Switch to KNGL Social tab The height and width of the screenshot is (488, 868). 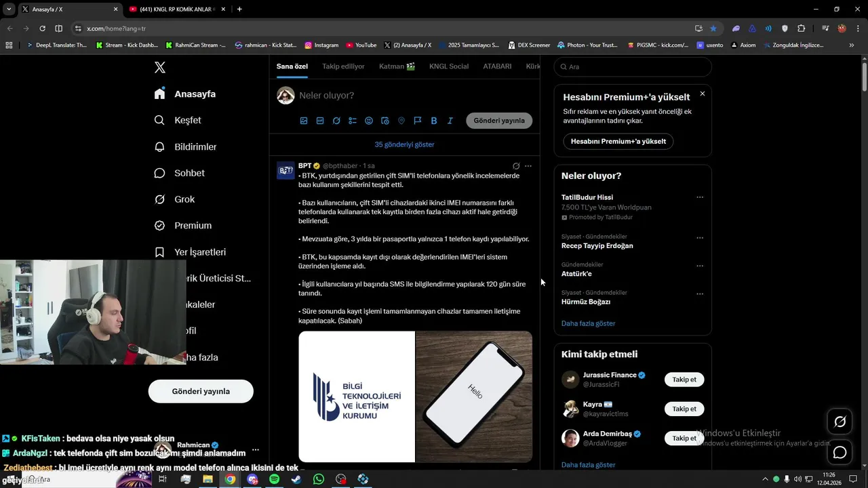(449, 66)
